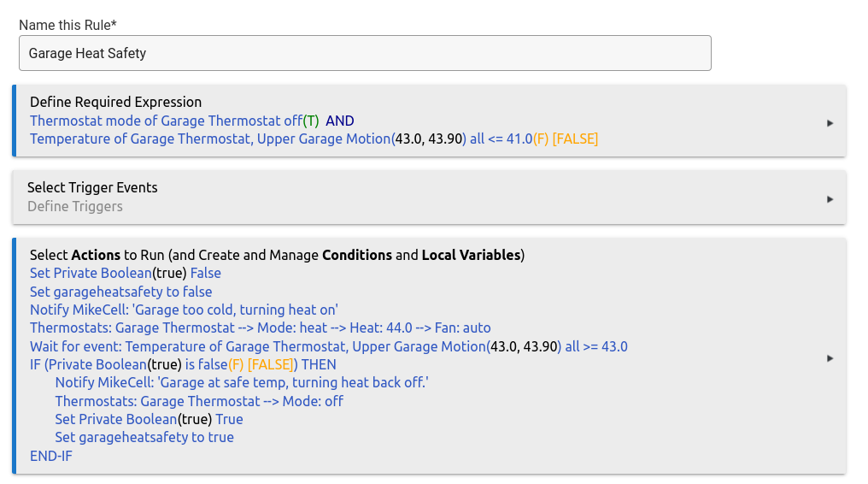Expand the Define Required Expression arrow
The height and width of the screenshot is (484, 868).
coord(830,123)
